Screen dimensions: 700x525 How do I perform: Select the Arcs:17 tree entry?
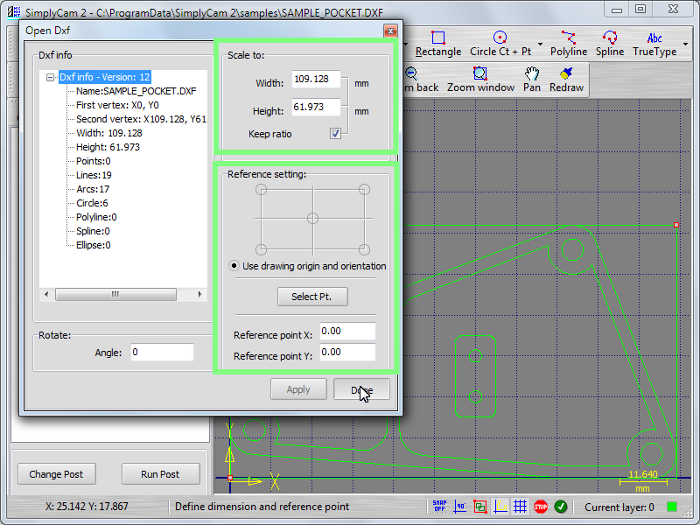point(93,189)
